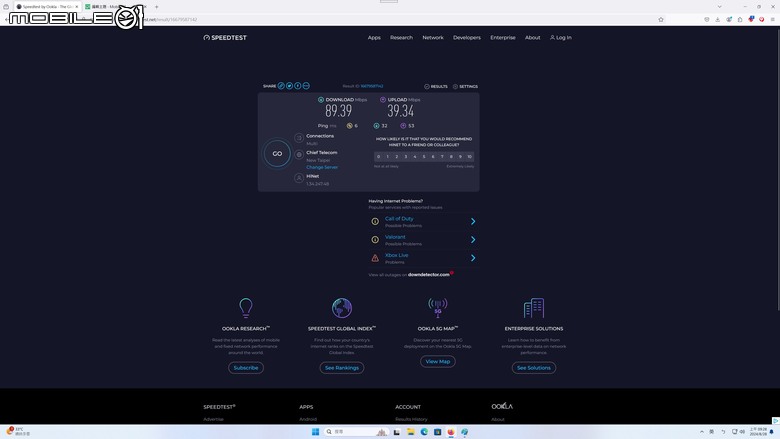Click Firefox icon in taskbar
The image size is (780, 439).
click(x=451, y=432)
